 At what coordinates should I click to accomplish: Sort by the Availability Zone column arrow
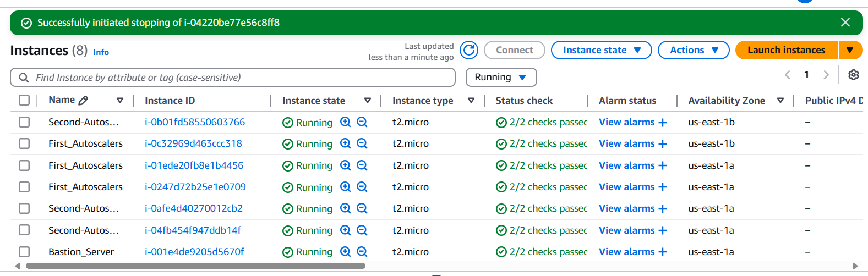(780, 101)
